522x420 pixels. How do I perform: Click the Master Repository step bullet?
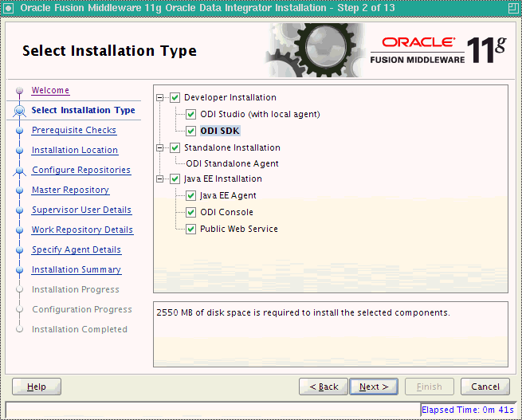coord(20,190)
